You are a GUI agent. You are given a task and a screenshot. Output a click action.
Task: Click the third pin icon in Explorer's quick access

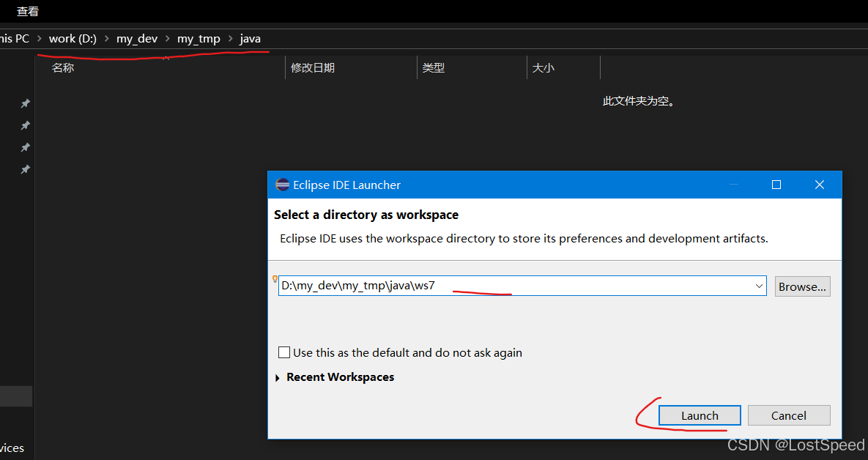[x=25, y=147]
